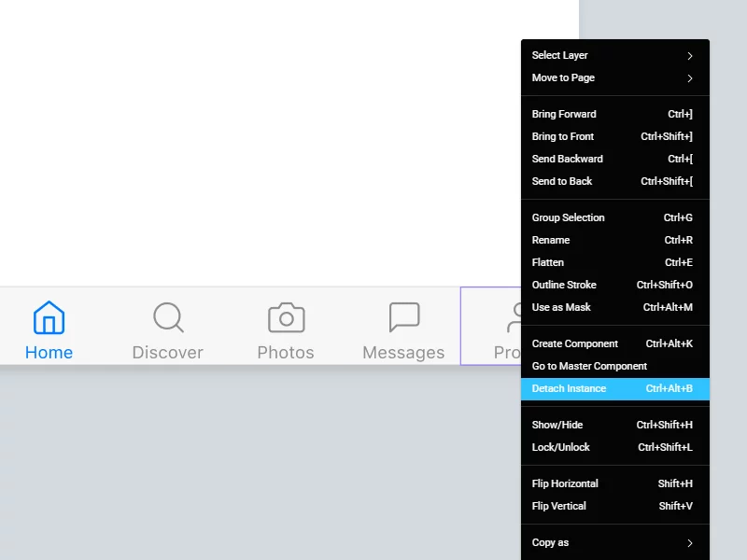The height and width of the screenshot is (560, 747).
Task: Choose Group Selection
Action: 615,217
